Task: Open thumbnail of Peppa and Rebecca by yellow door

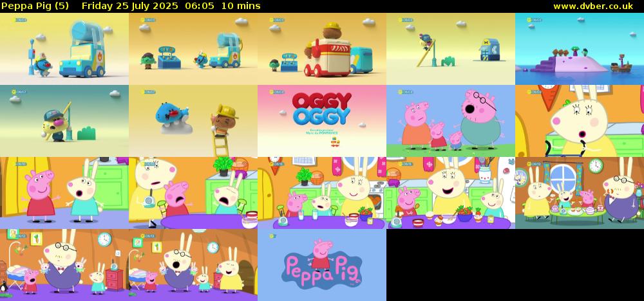Action: click(64, 193)
